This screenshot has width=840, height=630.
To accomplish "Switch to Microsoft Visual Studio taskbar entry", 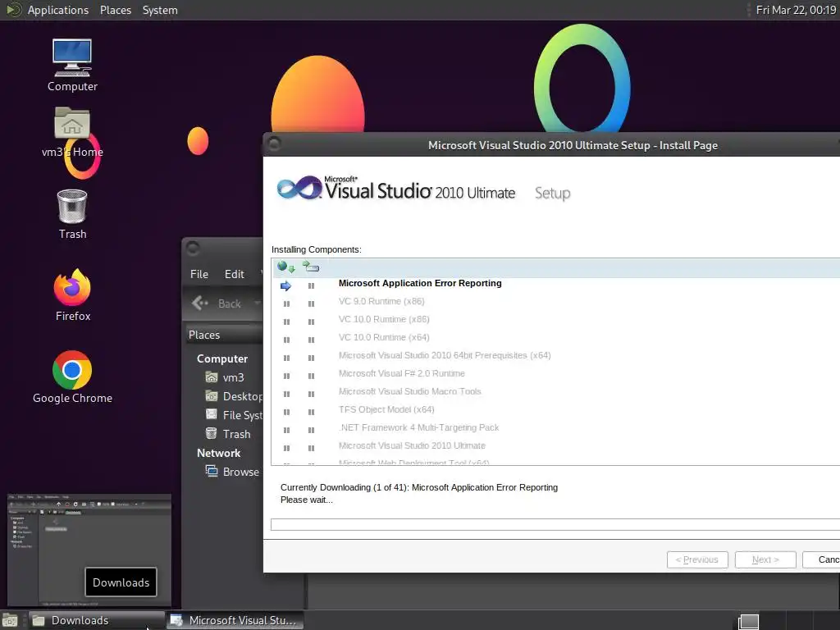I will [x=235, y=620].
